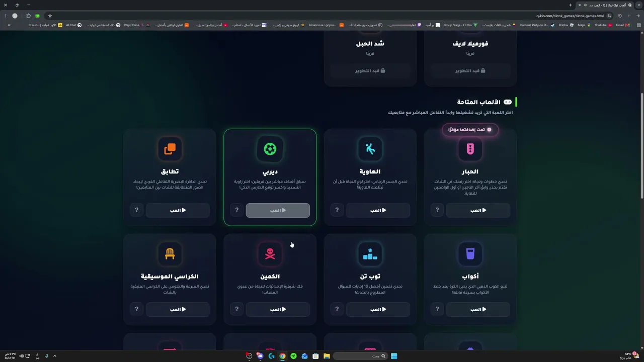Open the Group Stage - FC Pro bookmark

tap(460, 25)
